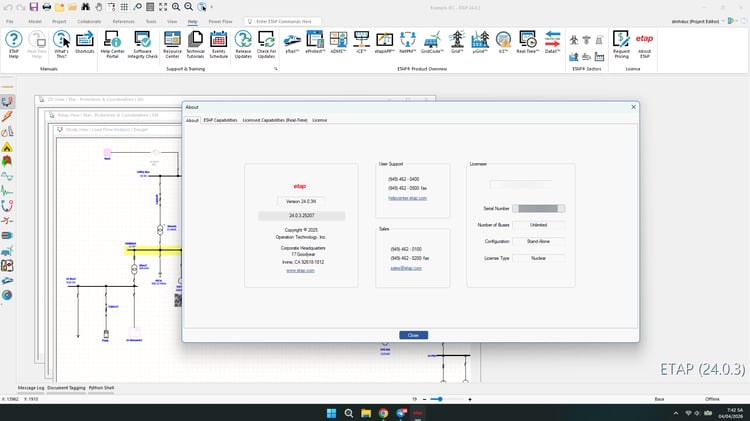Click the zoom plus button in status bar
The image size is (750, 421).
(470, 399)
